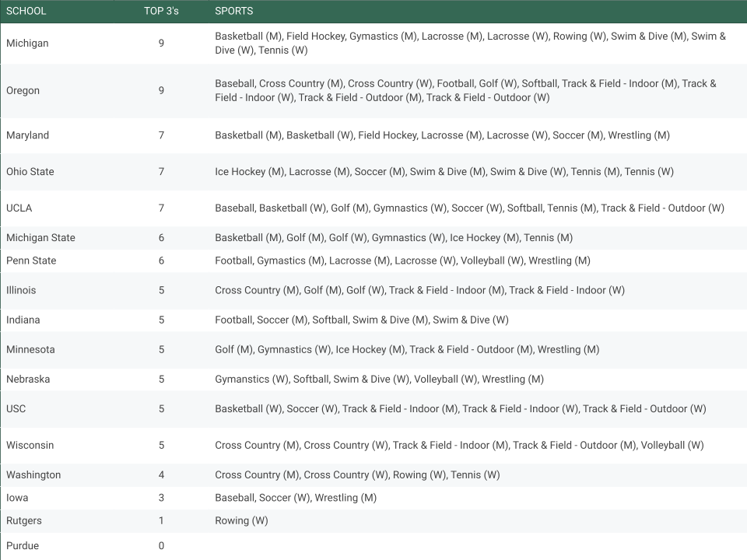Select the Illinois school name
This screenshot has height=560, width=747.
[x=21, y=290]
